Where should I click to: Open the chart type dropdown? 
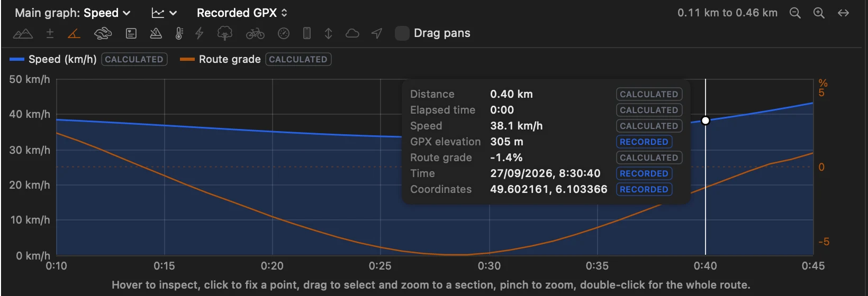point(164,13)
